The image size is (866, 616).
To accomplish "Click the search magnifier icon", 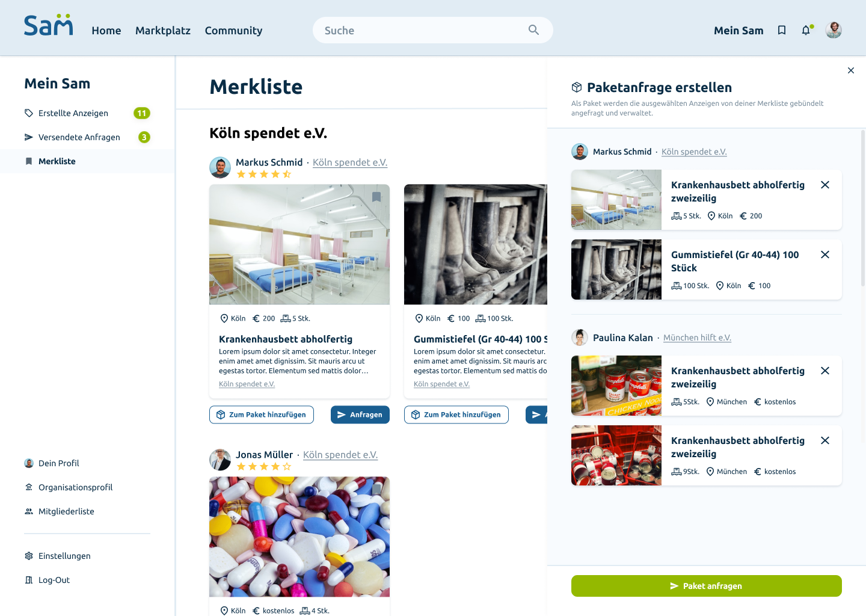I will pos(533,30).
